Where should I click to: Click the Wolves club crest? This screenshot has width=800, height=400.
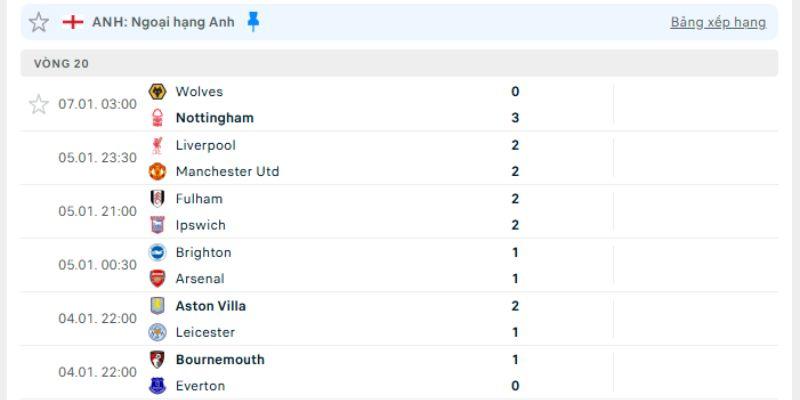tap(157, 92)
